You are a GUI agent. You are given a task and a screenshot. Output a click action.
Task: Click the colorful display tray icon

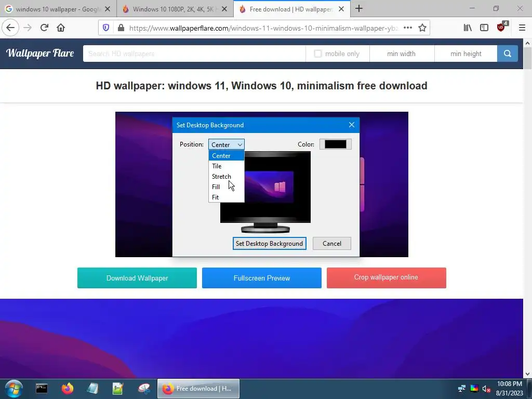click(x=474, y=389)
